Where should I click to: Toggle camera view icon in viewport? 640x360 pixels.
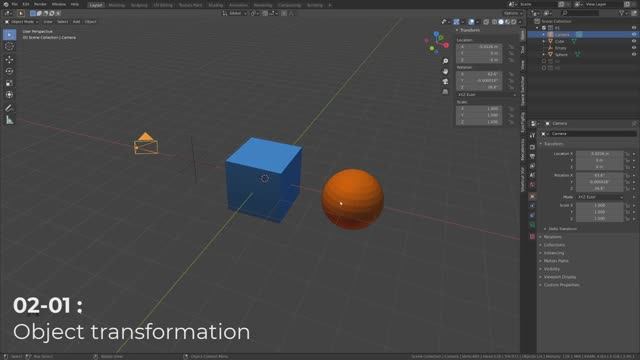(x=445, y=82)
